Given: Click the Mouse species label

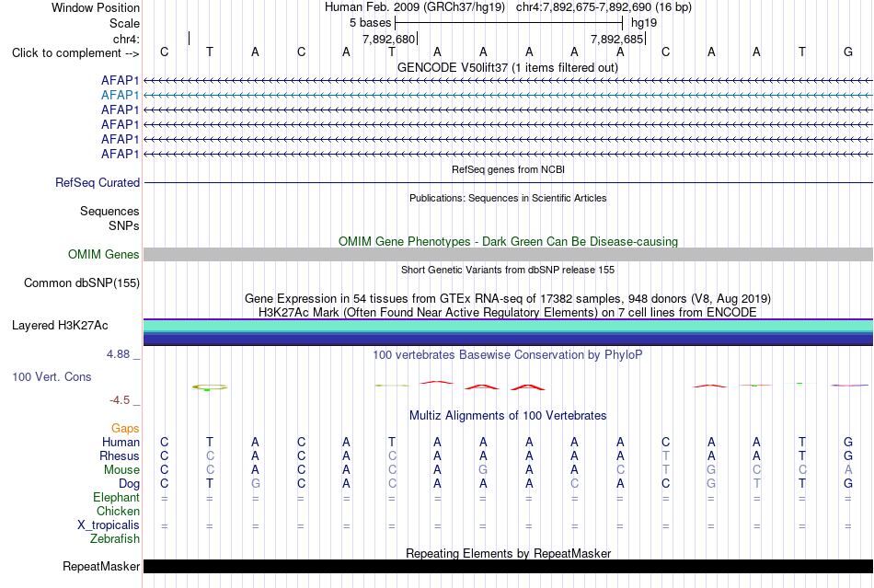Looking at the screenshot, I should tap(121, 470).
